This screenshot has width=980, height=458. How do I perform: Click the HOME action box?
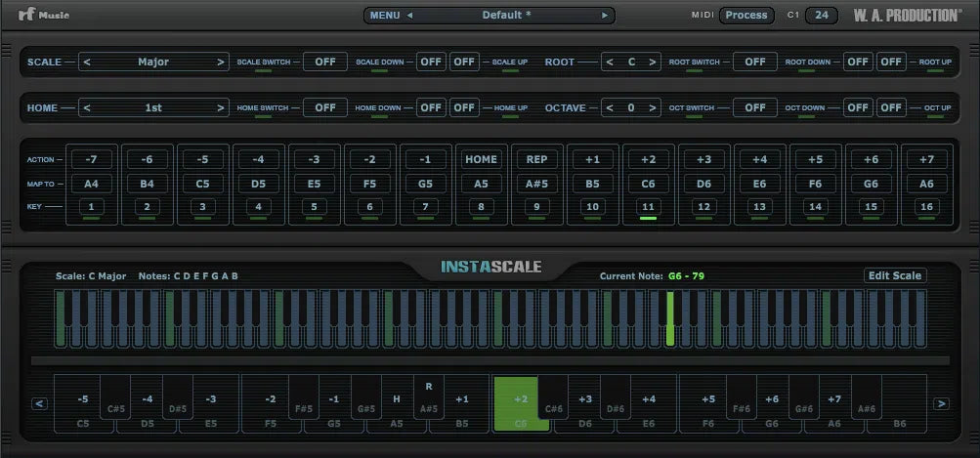481,159
